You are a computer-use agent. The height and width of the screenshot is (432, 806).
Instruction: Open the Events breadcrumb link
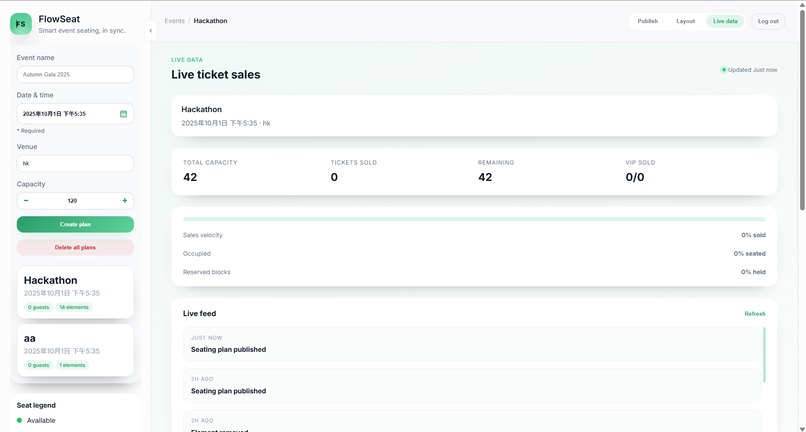tap(174, 21)
